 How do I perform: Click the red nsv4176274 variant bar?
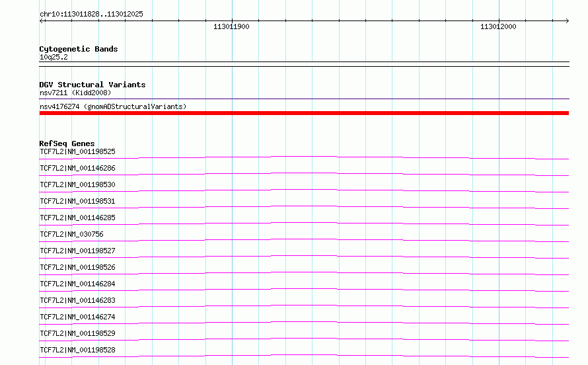pos(304,113)
